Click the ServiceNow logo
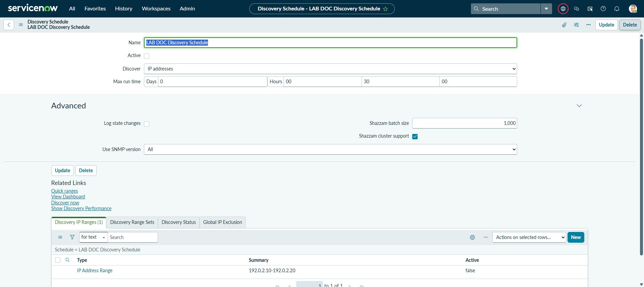Screen dimensions: 644x287 pyautogui.click(x=33, y=8)
